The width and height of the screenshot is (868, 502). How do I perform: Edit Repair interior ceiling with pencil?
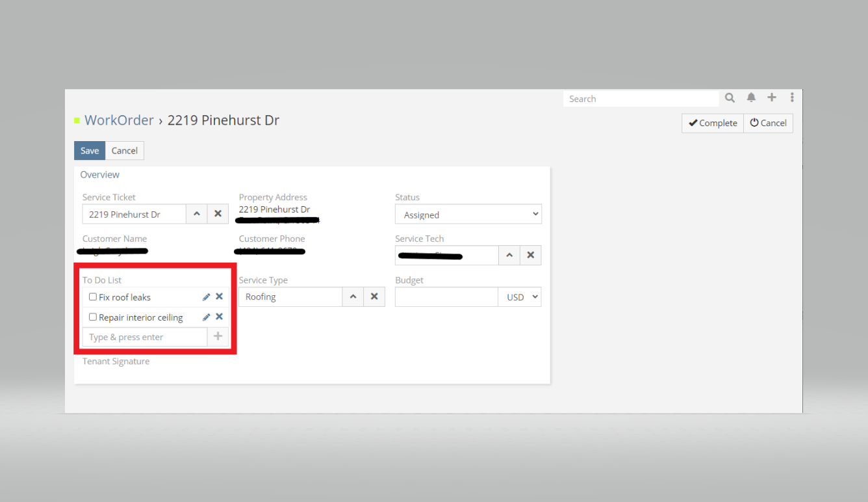[x=206, y=317]
